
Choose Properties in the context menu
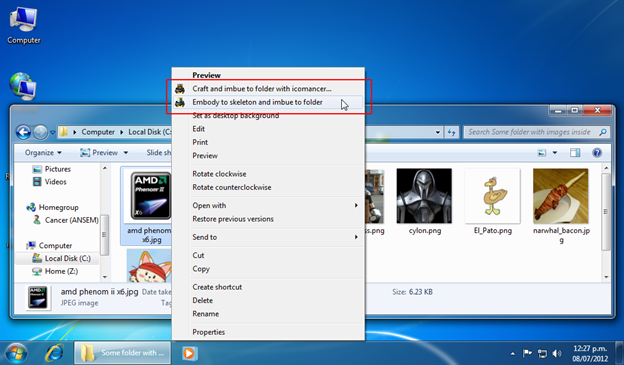(268, 332)
